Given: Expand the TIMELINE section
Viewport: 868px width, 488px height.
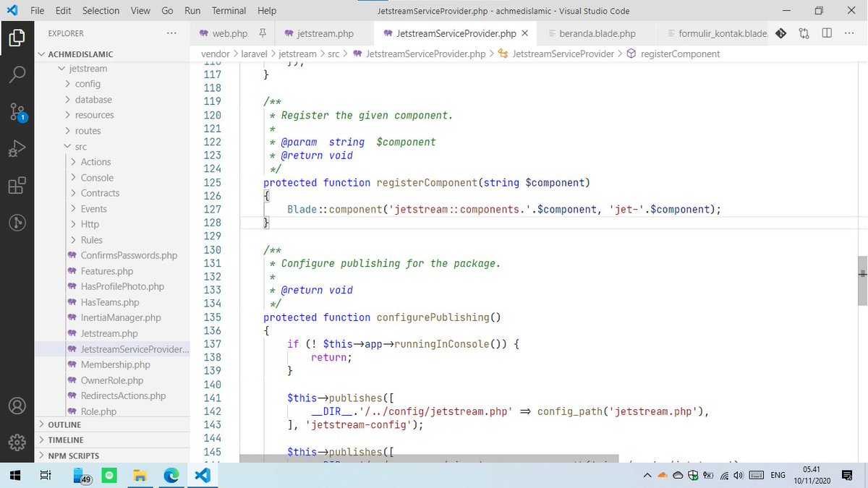Looking at the screenshot, I should coord(112,440).
